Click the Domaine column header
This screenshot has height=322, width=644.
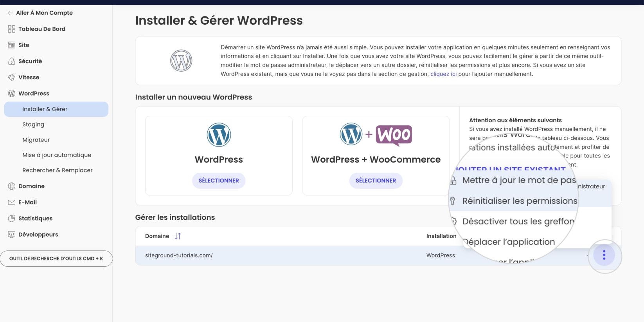pos(157,236)
